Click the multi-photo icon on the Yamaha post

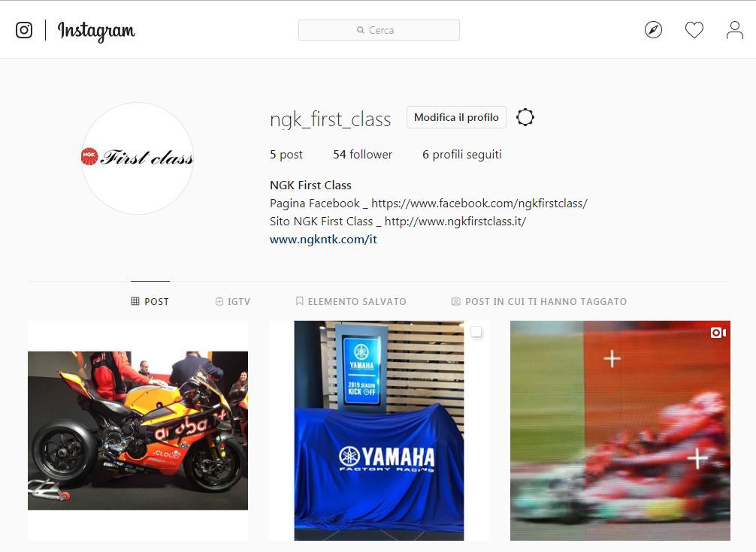476,332
